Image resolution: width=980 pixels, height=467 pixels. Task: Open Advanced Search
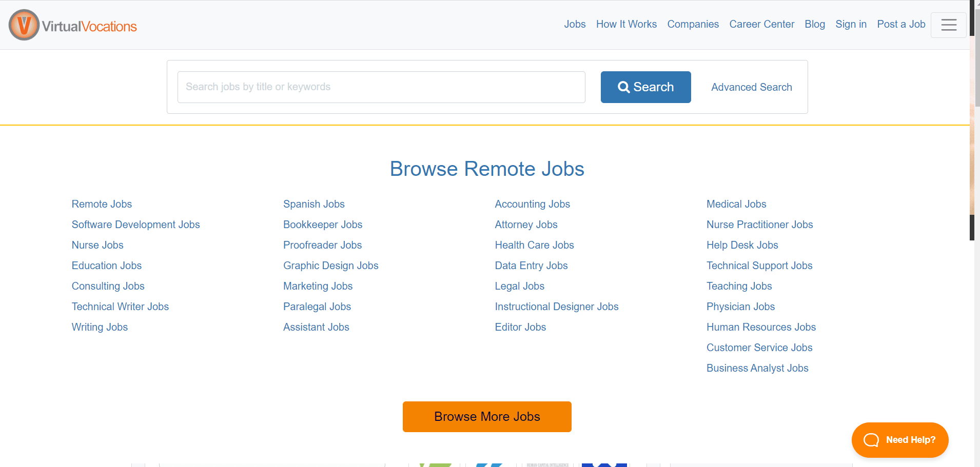pyautogui.click(x=751, y=87)
